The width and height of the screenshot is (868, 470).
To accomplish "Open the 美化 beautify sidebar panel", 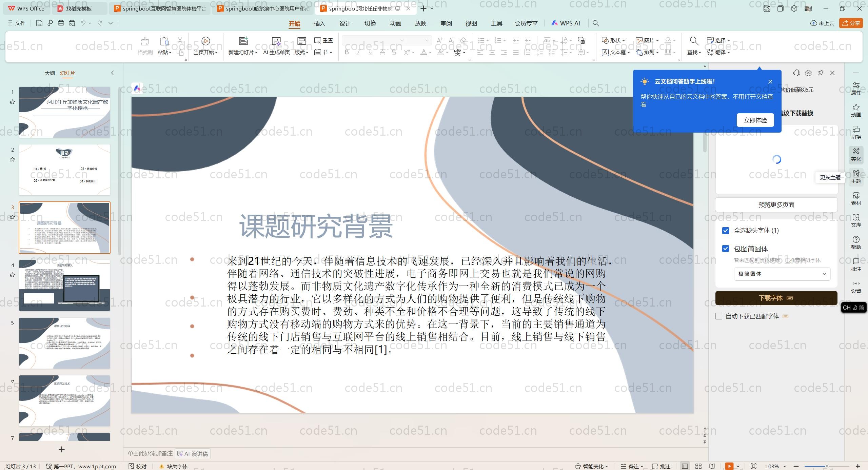I will click(x=856, y=154).
